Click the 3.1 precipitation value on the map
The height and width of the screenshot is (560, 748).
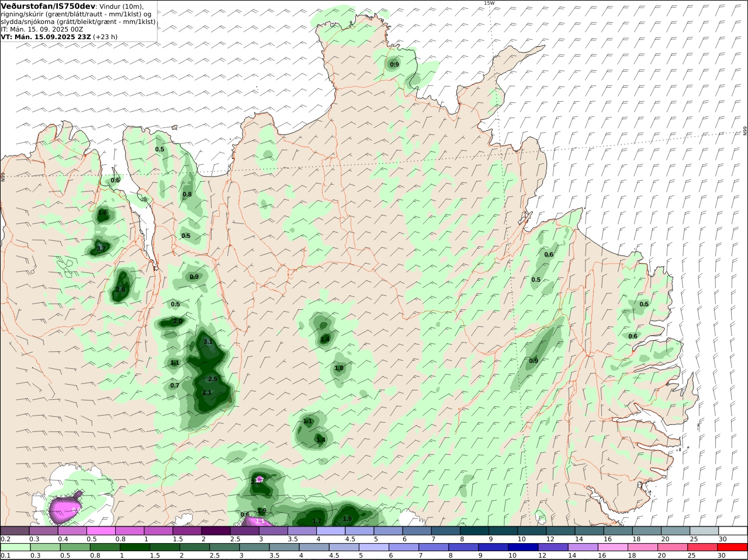click(208, 341)
